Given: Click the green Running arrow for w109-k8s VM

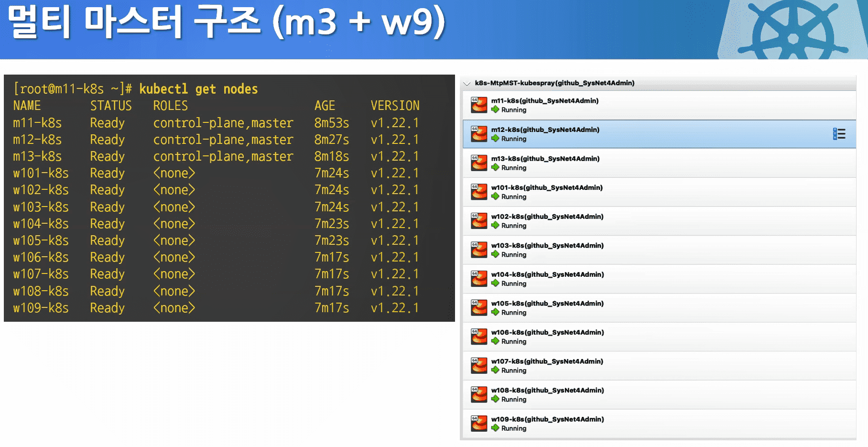Looking at the screenshot, I should click(495, 428).
